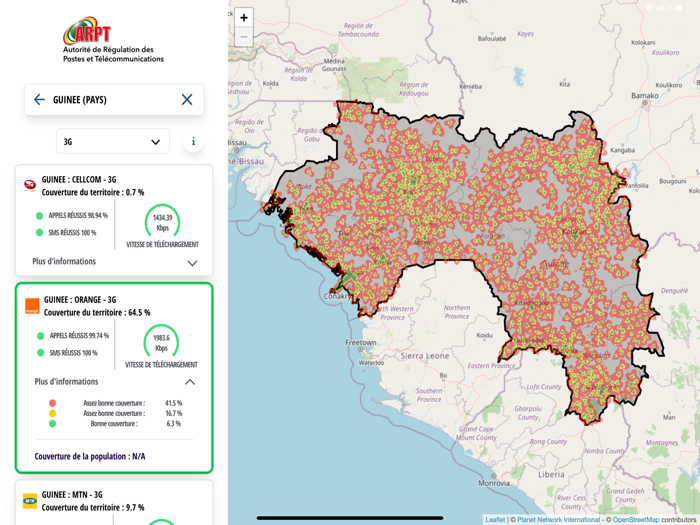The width and height of the screenshot is (700, 525).
Task: Zoom in on the map
Action: pyautogui.click(x=244, y=18)
